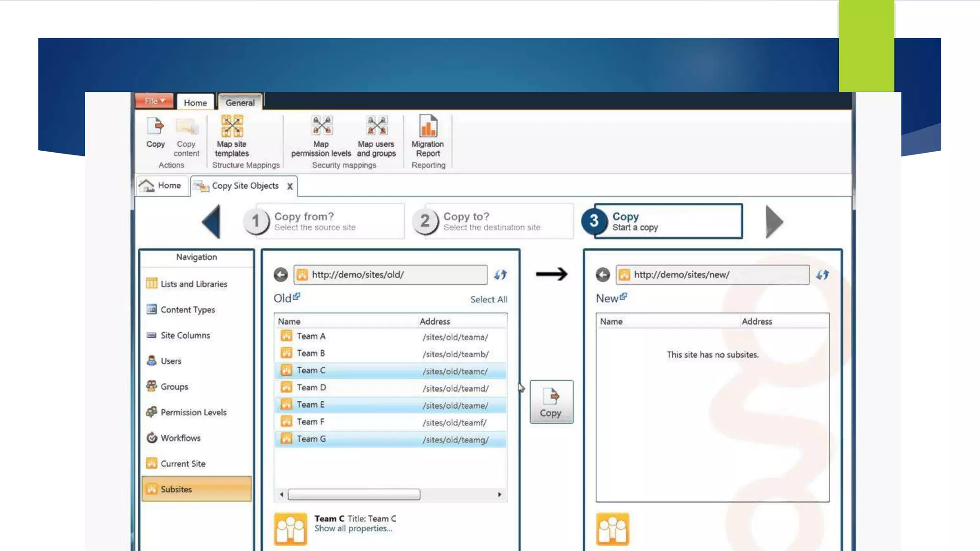Click Select All link
The width and height of the screenshot is (980, 551).
(489, 299)
